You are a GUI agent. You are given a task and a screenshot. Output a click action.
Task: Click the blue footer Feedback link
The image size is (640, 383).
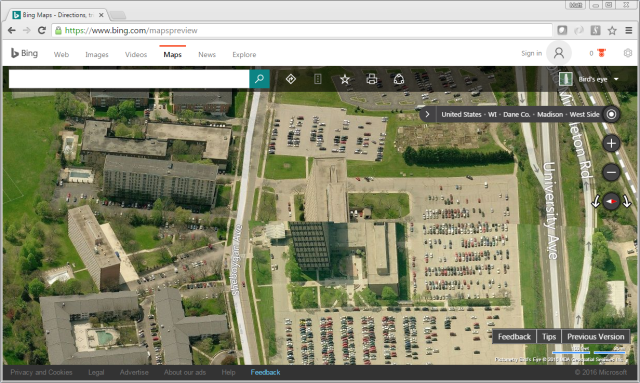265,372
